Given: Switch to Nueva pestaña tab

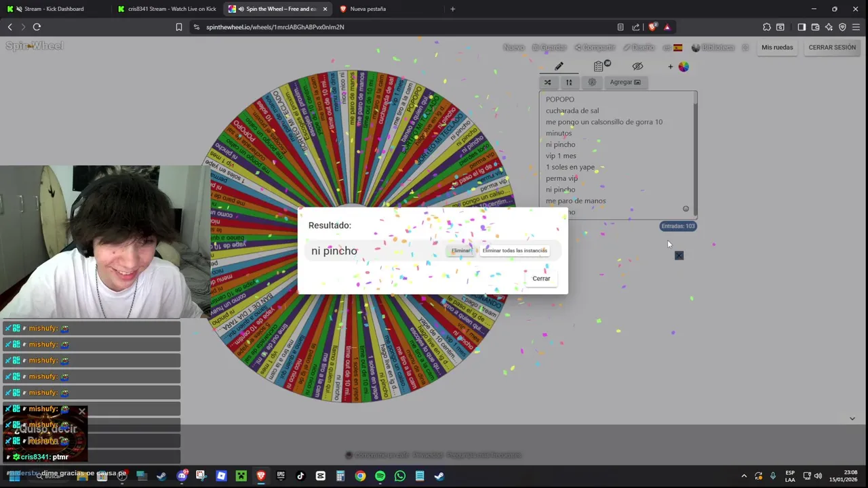Looking at the screenshot, I should pyautogui.click(x=387, y=9).
